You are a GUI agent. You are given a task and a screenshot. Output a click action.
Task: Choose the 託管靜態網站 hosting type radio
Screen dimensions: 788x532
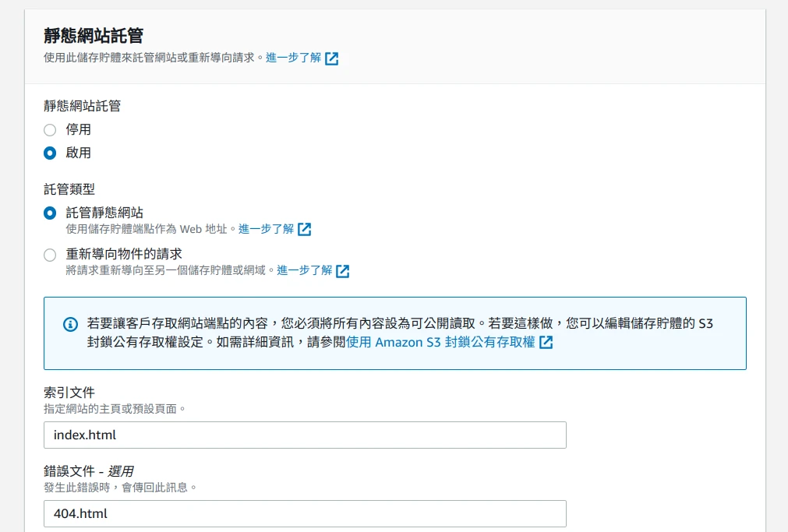[x=50, y=213]
